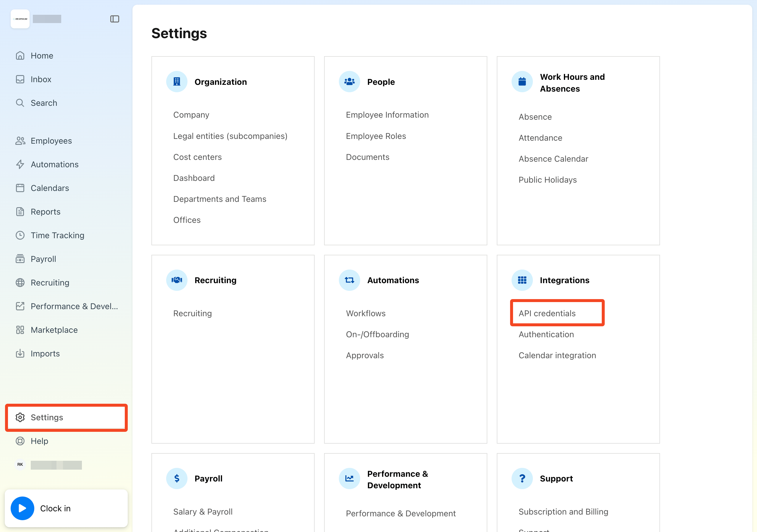Click the company logo thumbnail in sidebar
Screen dimensions: 757x532
[20, 19]
